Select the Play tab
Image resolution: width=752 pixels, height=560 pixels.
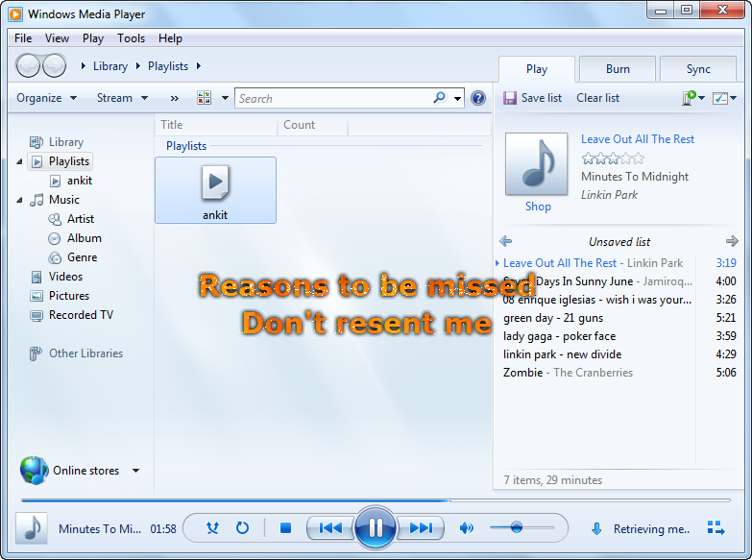[x=537, y=69]
